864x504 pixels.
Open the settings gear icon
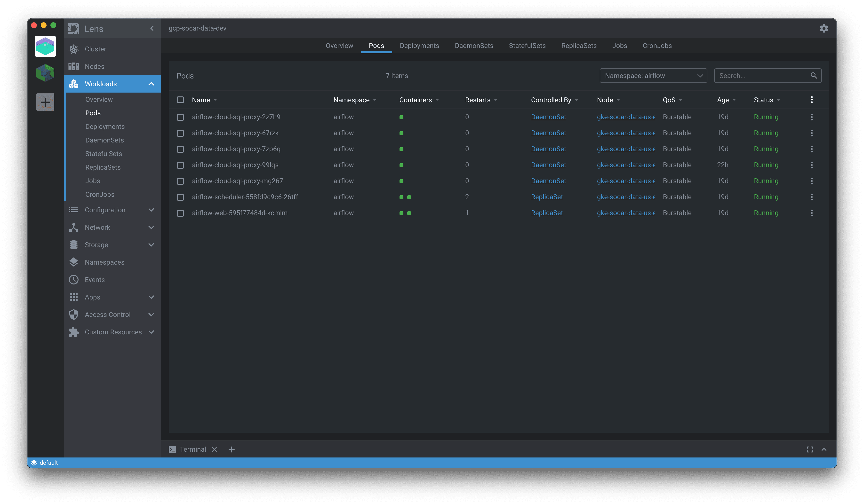pyautogui.click(x=824, y=28)
